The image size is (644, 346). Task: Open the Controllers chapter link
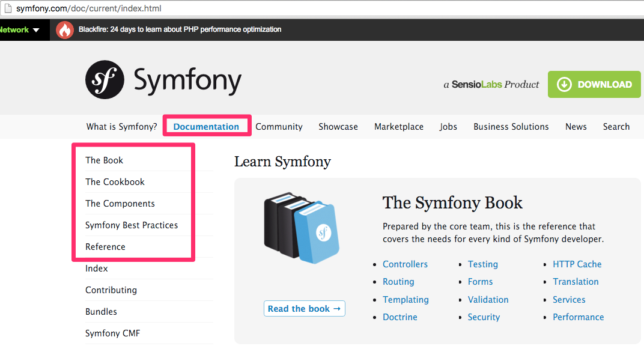coord(405,264)
